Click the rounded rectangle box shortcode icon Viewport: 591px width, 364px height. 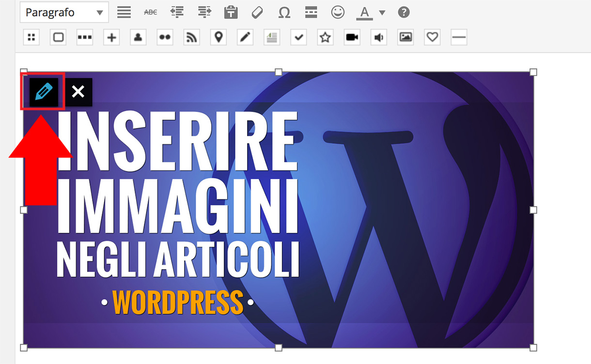(x=58, y=37)
